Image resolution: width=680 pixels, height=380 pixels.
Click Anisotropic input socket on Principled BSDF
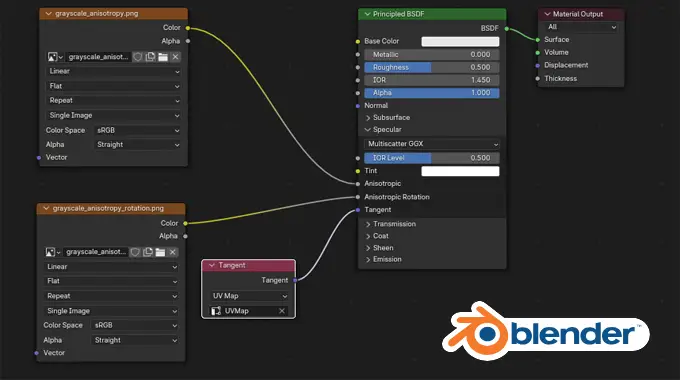pyautogui.click(x=358, y=184)
